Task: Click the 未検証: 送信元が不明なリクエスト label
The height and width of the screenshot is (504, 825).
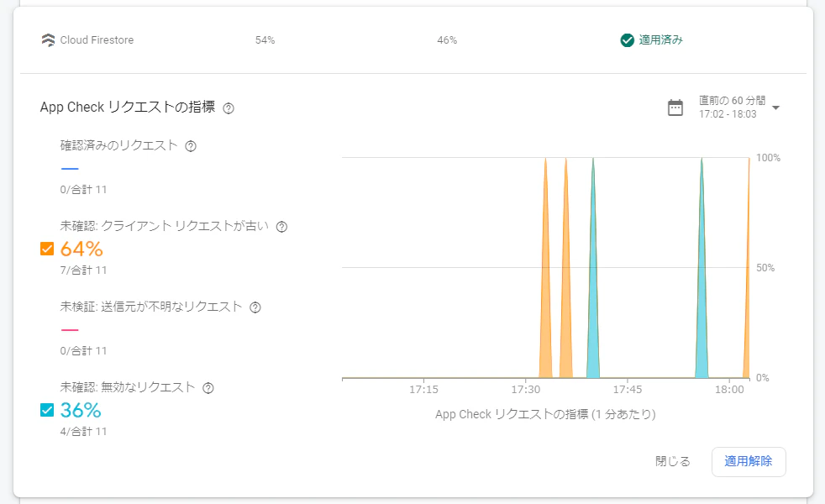Action: 151,307
